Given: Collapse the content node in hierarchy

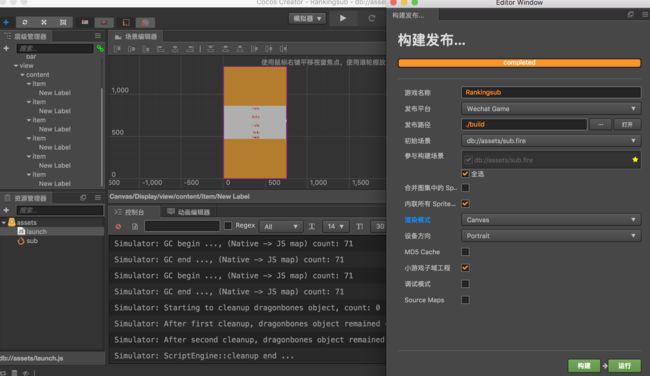Looking at the screenshot, I should tap(22, 75).
